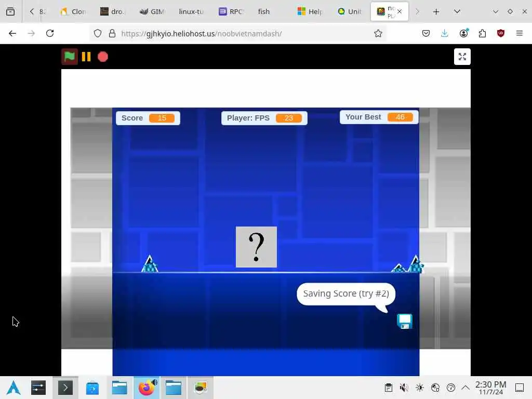Pause the game with pause button

coord(86,57)
